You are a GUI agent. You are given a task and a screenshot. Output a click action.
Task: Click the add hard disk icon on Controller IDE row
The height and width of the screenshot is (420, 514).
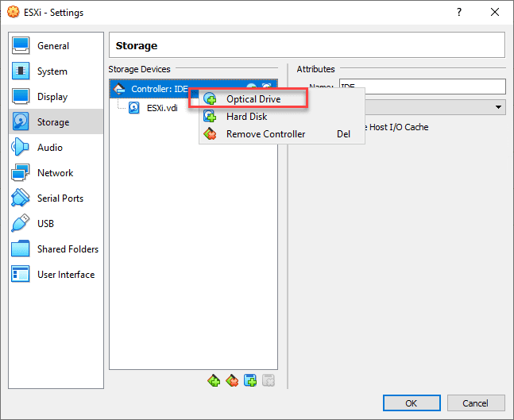[x=267, y=86]
